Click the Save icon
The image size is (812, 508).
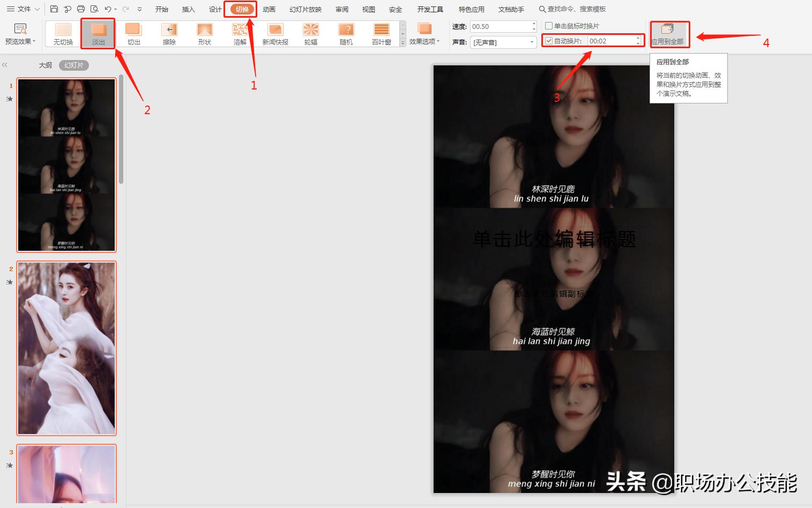(54, 9)
